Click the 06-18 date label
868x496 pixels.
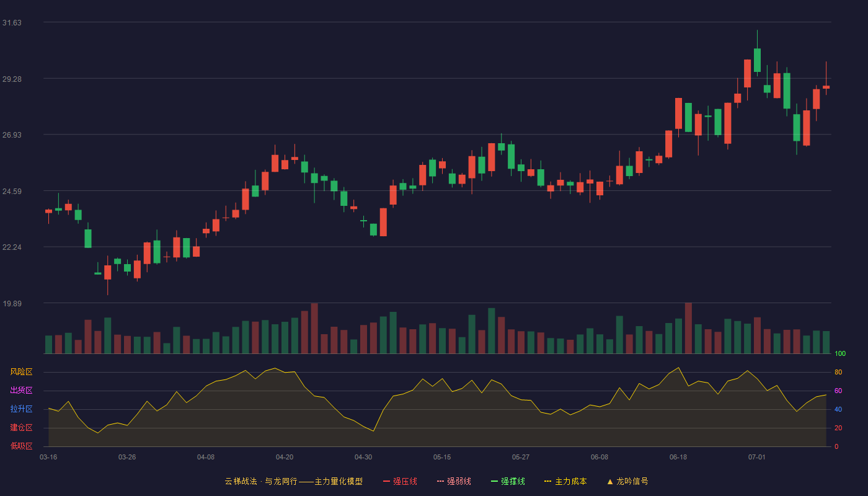[678, 457]
